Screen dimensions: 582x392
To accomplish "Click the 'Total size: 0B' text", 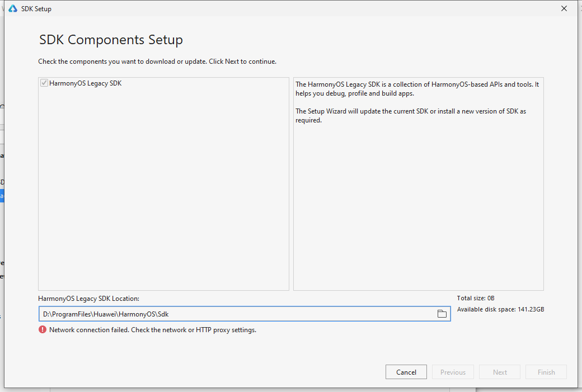I will 476,298.
